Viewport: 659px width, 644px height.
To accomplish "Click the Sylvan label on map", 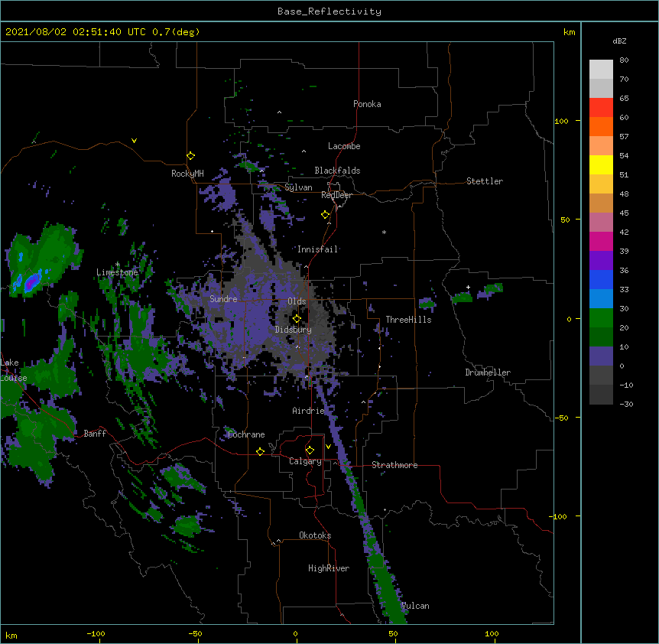I will tap(298, 187).
